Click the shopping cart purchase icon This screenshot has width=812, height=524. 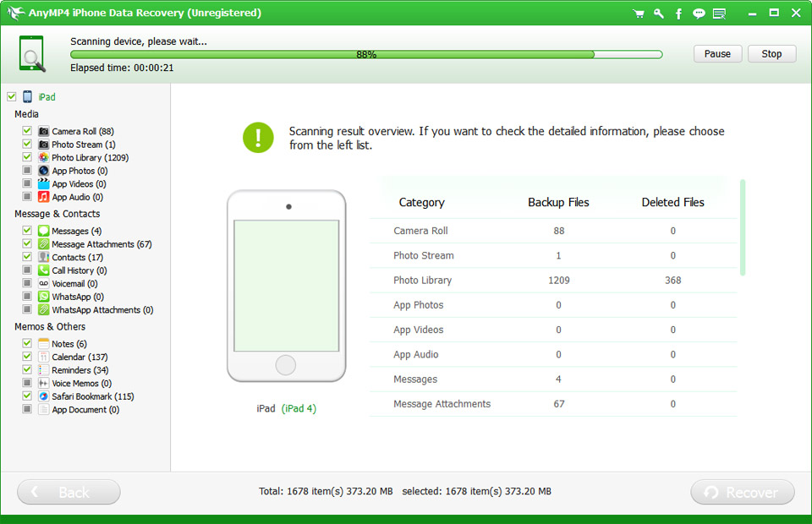(x=639, y=14)
